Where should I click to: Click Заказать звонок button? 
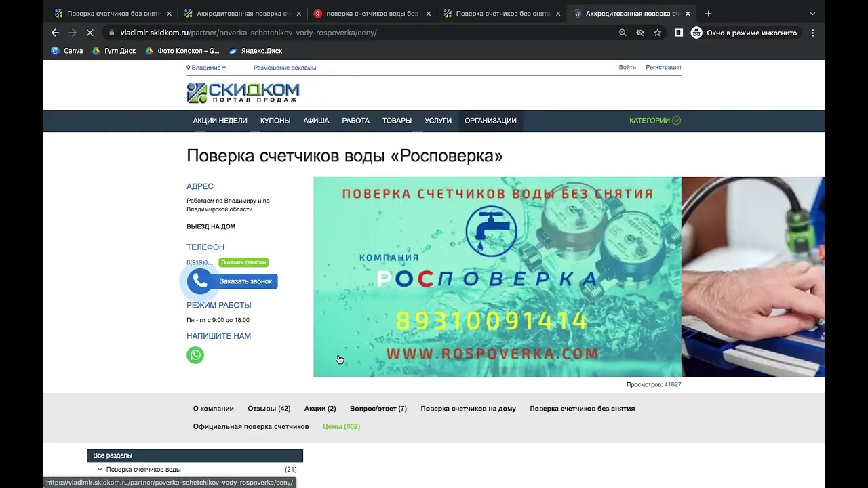tap(245, 281)
